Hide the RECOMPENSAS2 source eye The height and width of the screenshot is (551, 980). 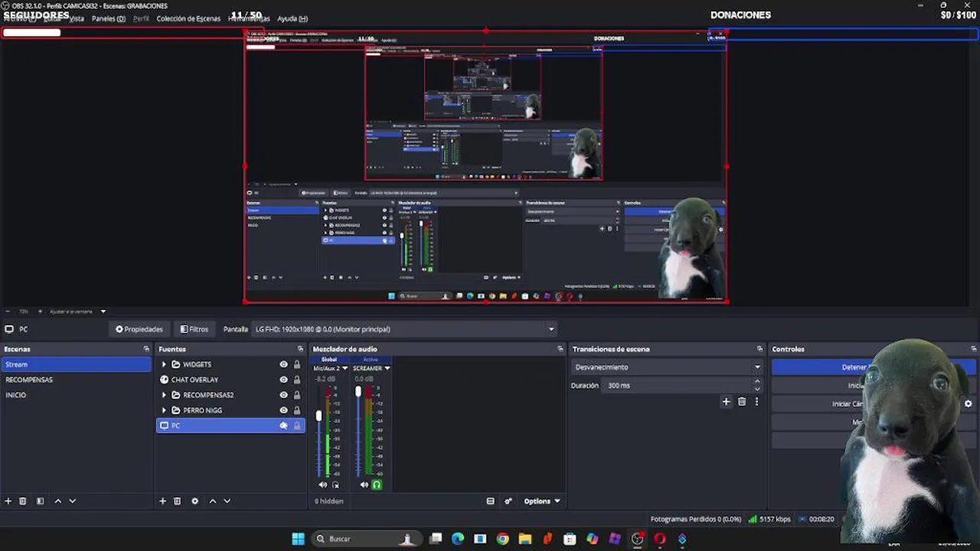point(283,395)
